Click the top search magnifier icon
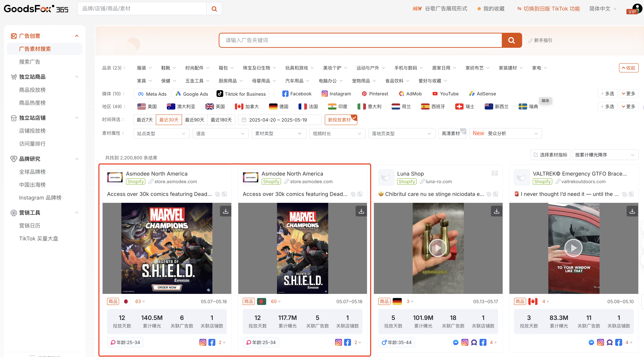This screenshot has height=357, width=644. pos(214,9)
